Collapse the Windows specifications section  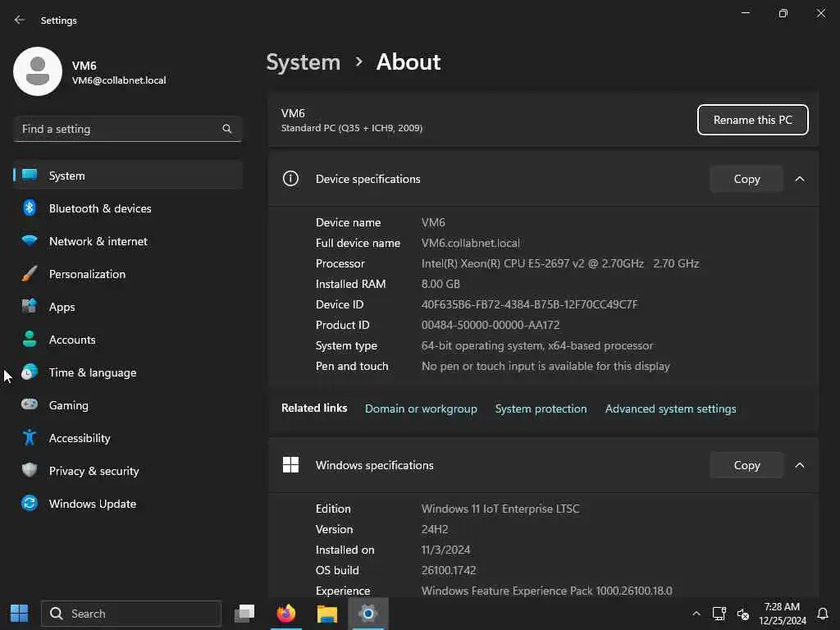point(800,465)
